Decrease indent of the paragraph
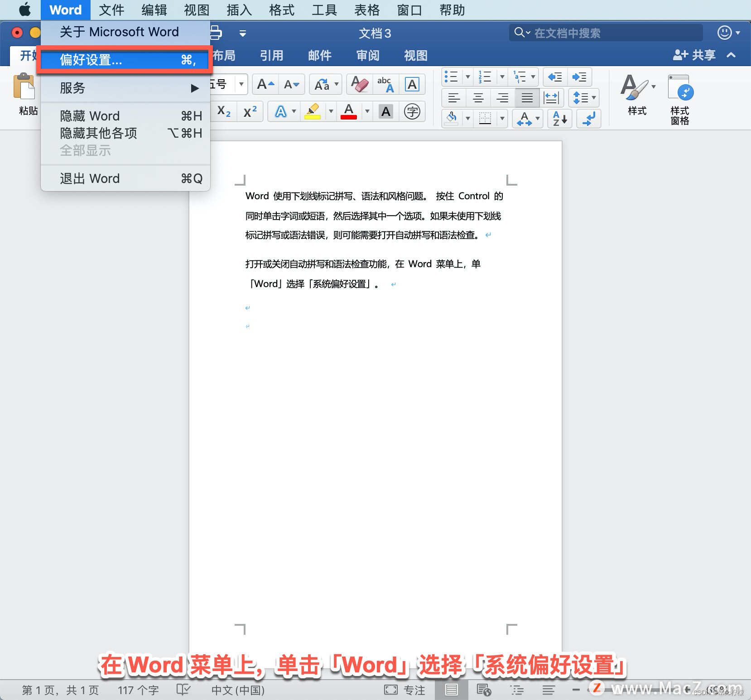751x700 pixels. [x=555, y=77]
